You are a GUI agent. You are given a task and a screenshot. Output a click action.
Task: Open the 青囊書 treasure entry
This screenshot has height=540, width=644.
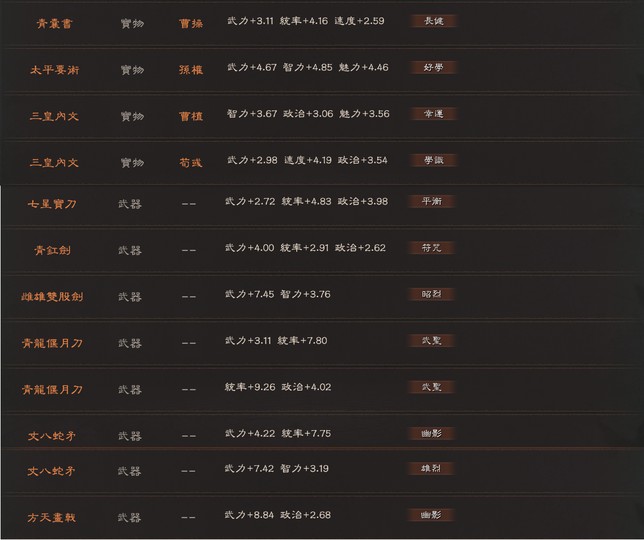pos(54,23)
